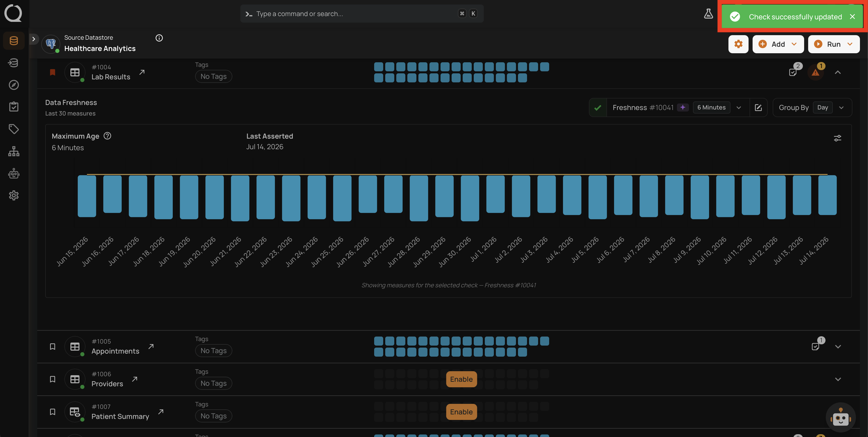Toggle bookmark on Appointments row
The image size is (868, 437).
53,346
